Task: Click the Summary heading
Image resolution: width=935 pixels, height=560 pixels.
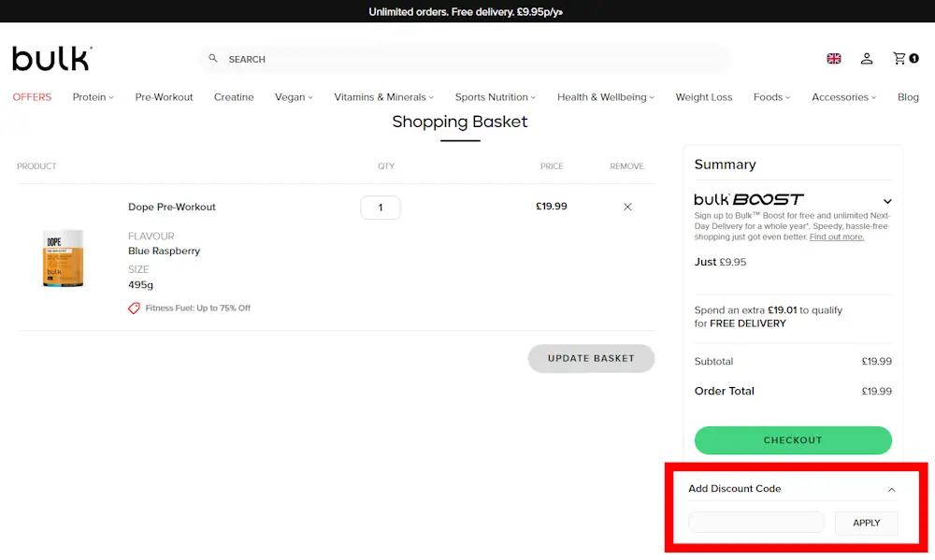Action: pos(726,165)
